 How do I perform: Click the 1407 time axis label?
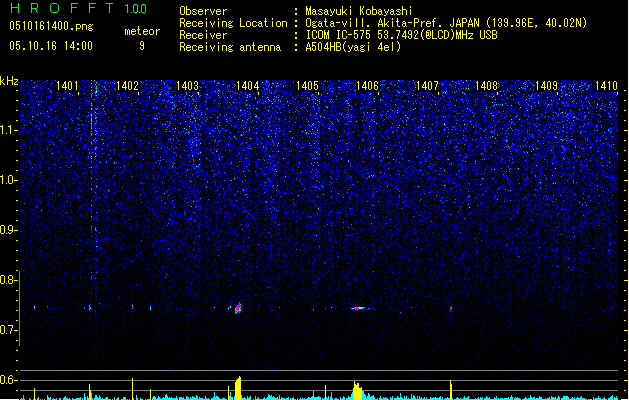pyautogui.click(x=427, y=86)
